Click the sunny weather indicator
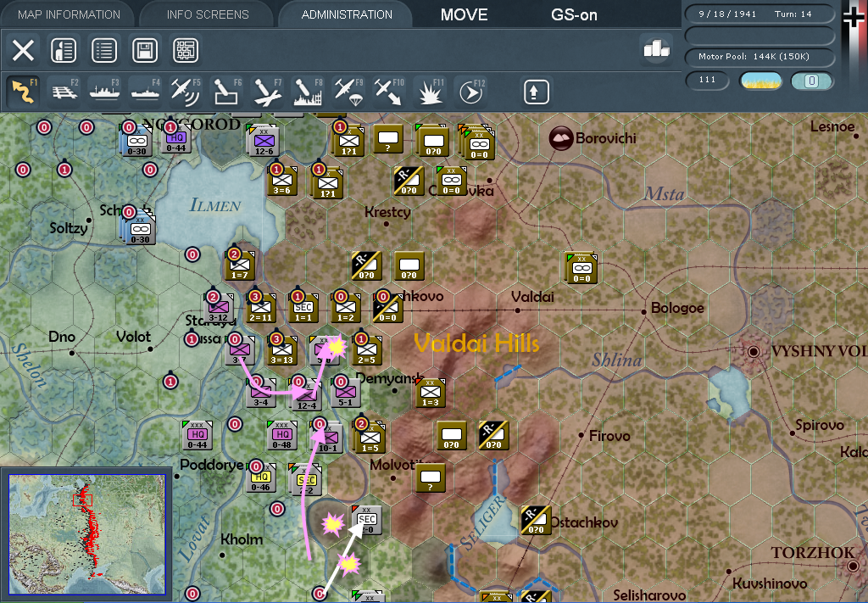 761,81
